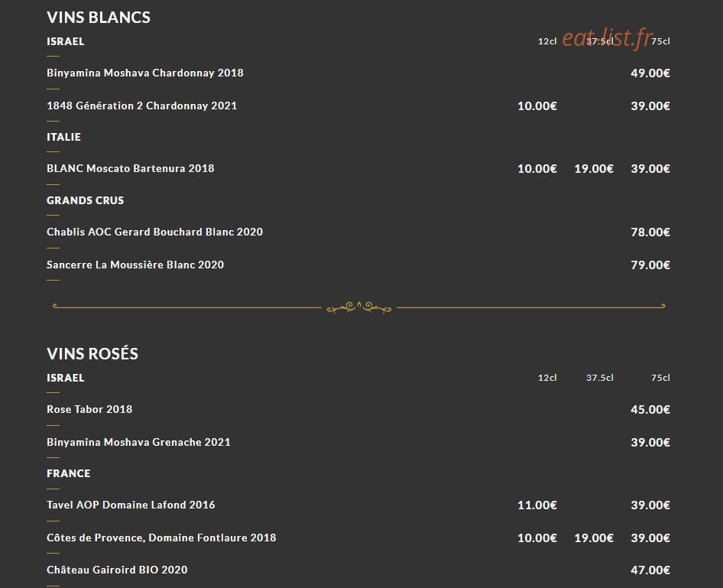Click 39.00€ price of Moscato Bartenura
The width and height of the screenshot is (723, 588).
pyautogui.click(x=650, y=169)
